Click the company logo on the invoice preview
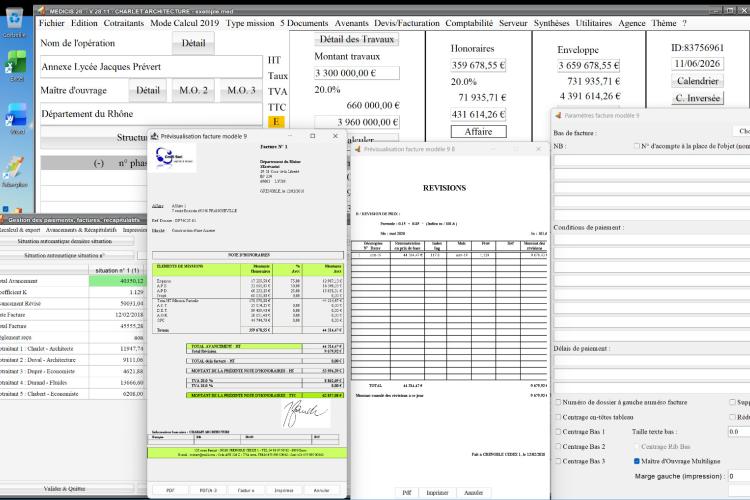Viewport: 750px width, 500px height. pos(174,157)
